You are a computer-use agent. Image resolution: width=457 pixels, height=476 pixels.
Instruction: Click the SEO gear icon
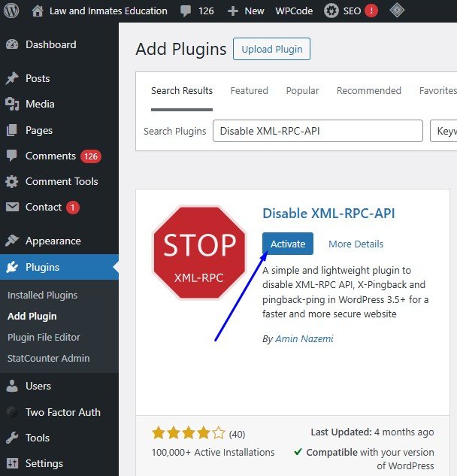point(331,11)
